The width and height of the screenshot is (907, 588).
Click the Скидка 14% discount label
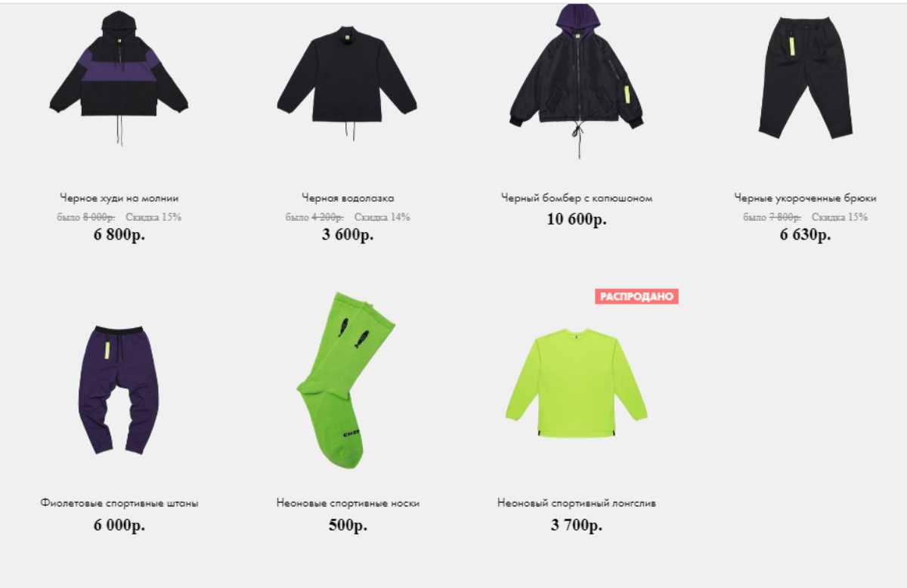pos(382,217)
